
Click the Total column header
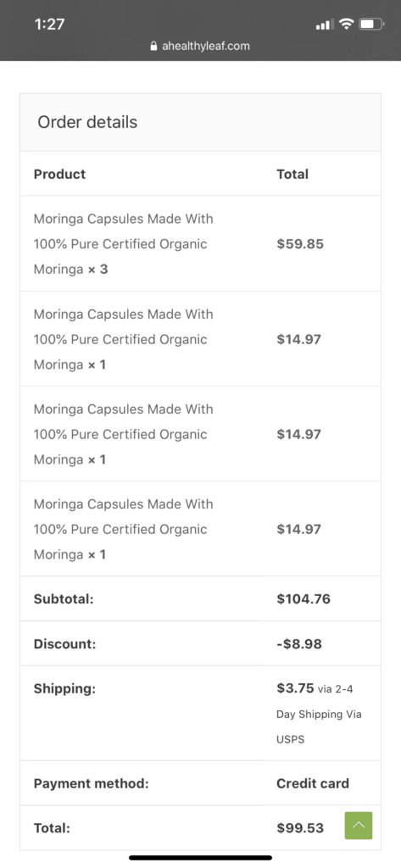pyautogui.click(x=292, y=174)
